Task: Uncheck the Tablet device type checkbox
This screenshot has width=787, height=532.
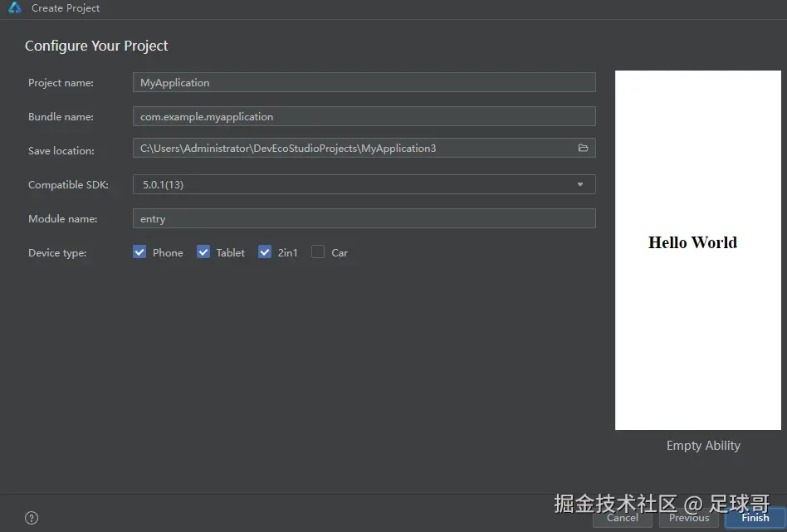Action: (203, 252)
